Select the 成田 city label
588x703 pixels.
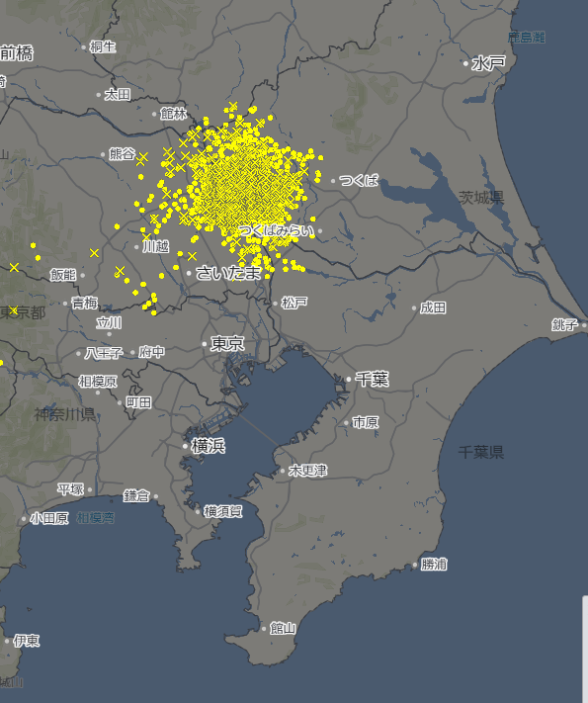click(433, 308)
